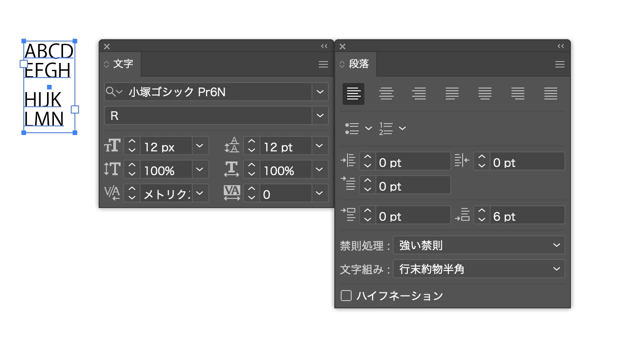The height and width of the screenshot is (364, 633).
Task: Close the 文字 panel
Action: pos(107,46)
